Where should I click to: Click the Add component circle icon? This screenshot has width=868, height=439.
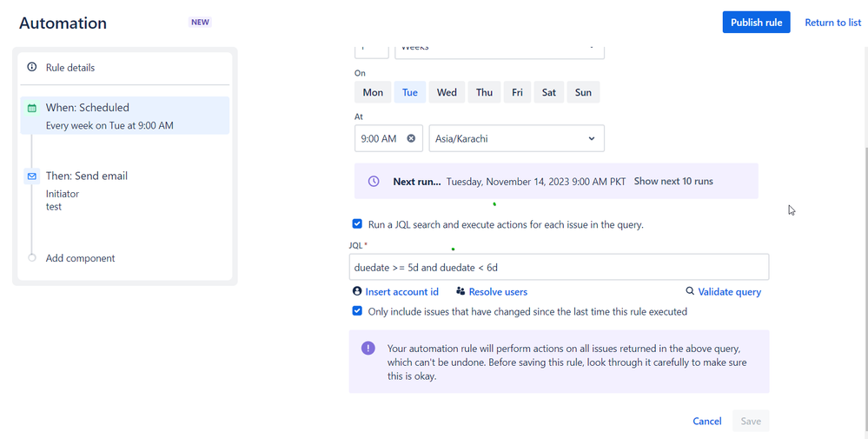(32, 257)
